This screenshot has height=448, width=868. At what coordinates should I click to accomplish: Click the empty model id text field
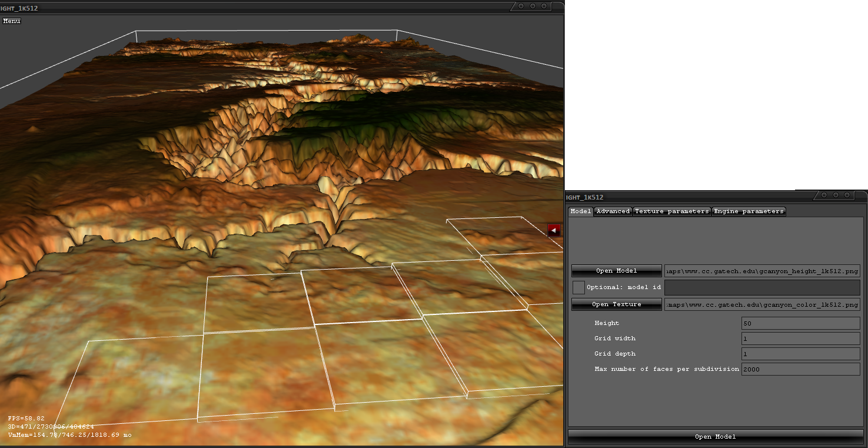click(x=761, y=287)
